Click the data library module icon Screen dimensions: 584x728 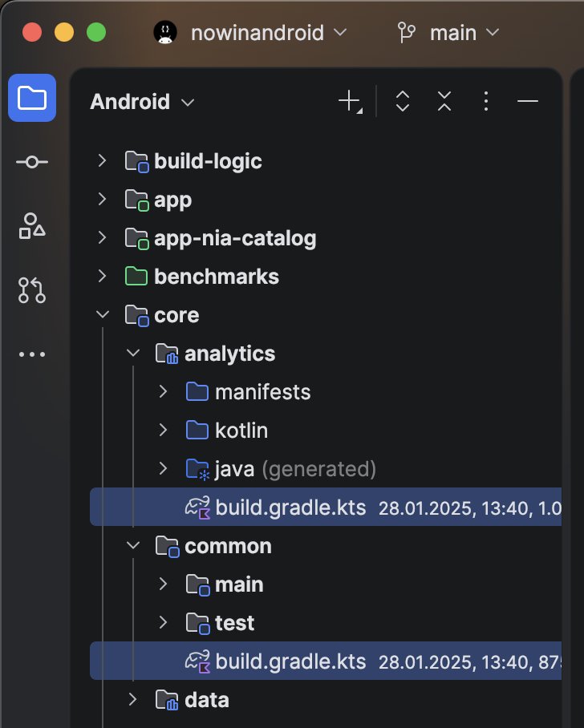(x=167, y=700)
